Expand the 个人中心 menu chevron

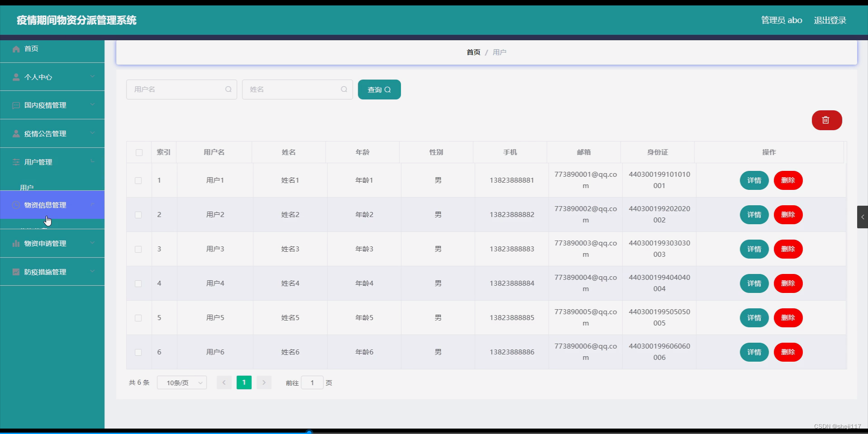click(x=93, y=76)
